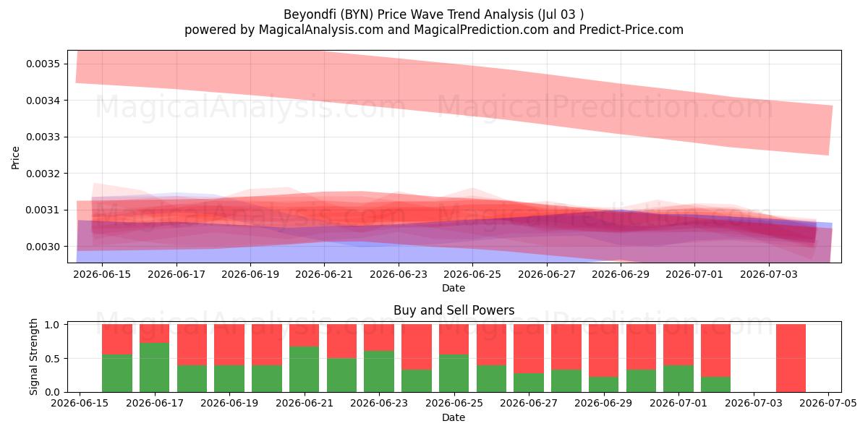868x434 pixels.
Task: Click the chart title Beyondfi (BYN) Price Wave
Action: [434, 14]
